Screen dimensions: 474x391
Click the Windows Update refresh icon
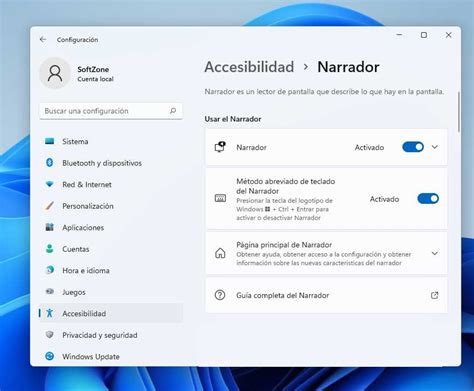pyautogui.click(x=50, y=356)
